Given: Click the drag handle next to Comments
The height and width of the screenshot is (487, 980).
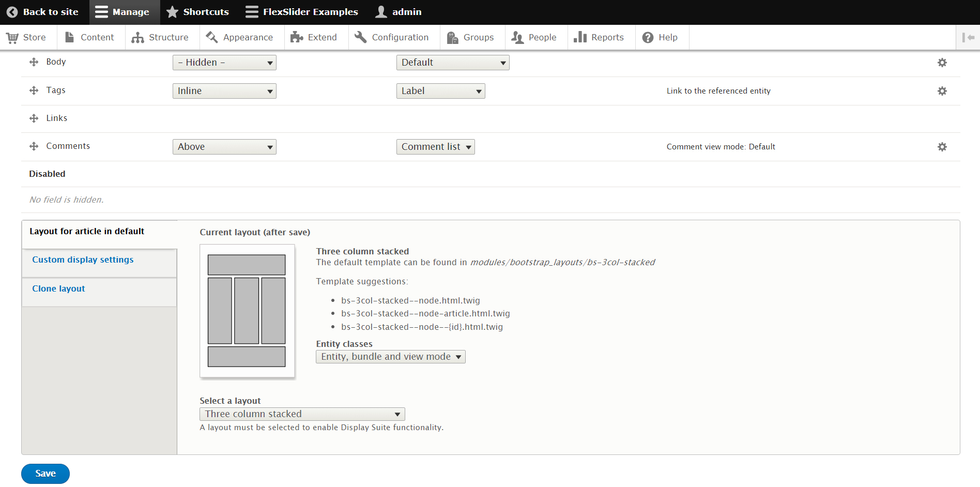Looking at the screenshot, I should click(x=34, y=146).
